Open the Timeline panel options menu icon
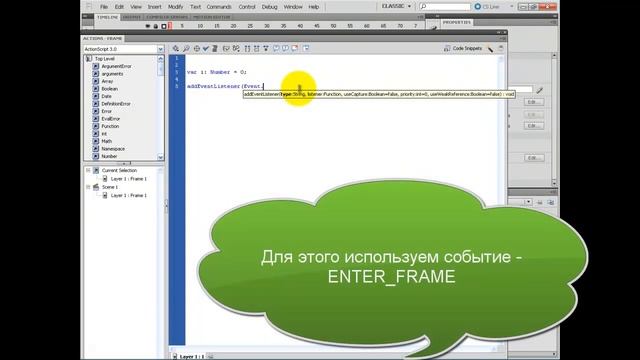This screenshot has width=640, height=360. coord(421,17)
